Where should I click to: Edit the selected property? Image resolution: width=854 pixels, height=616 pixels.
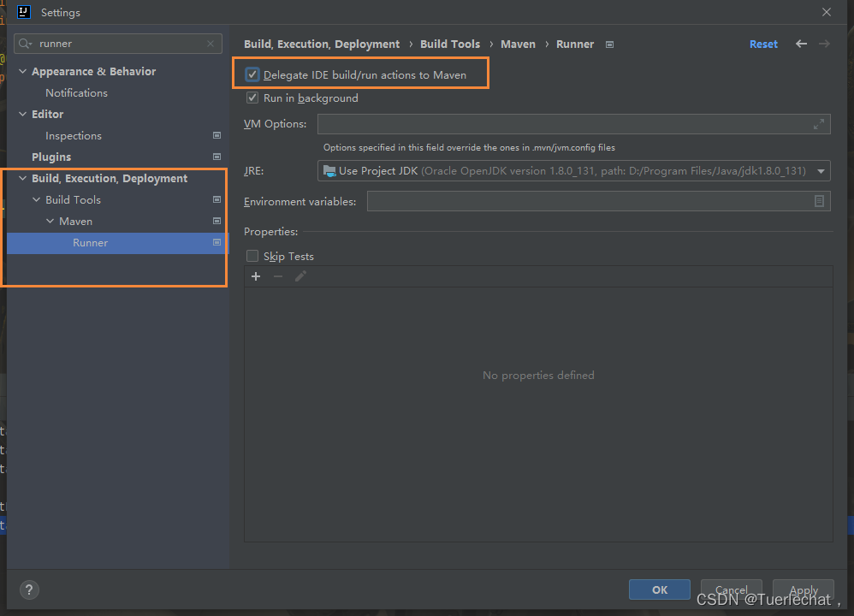[300, 276]
